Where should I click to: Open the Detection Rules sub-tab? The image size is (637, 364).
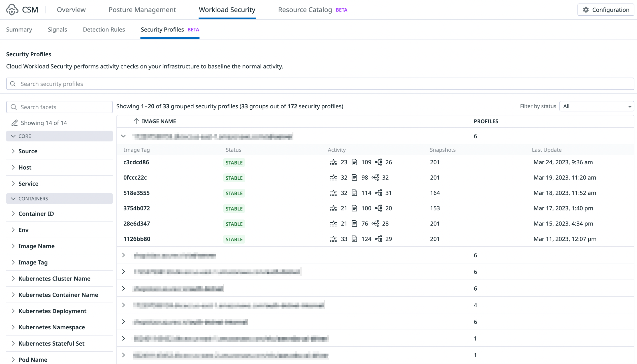click(104, 30)
